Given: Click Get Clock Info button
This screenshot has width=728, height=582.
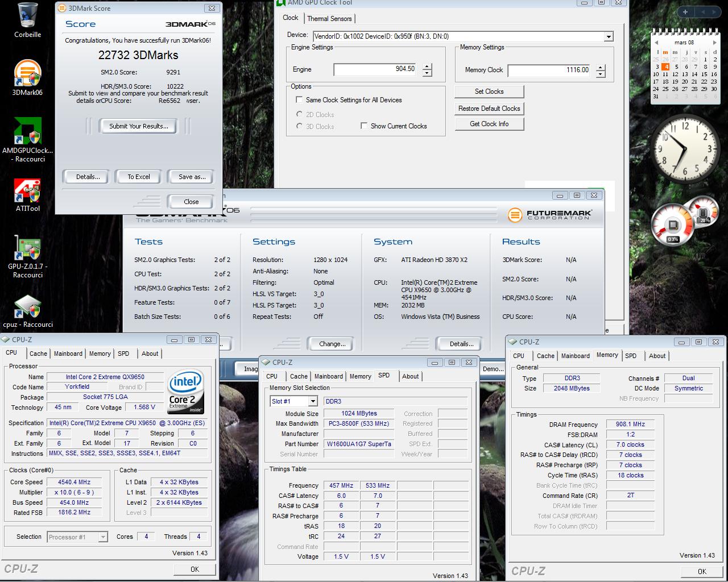Looking at the screenshot, I should (x=489, y=124).
